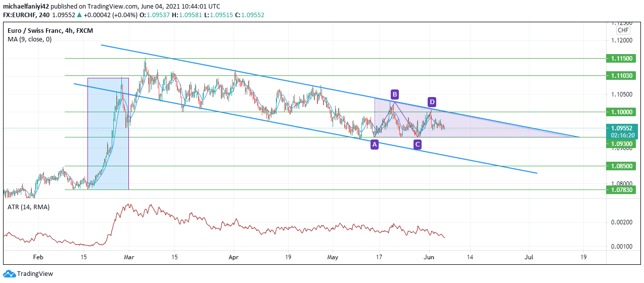Select the point A label marker

(375, 145)
